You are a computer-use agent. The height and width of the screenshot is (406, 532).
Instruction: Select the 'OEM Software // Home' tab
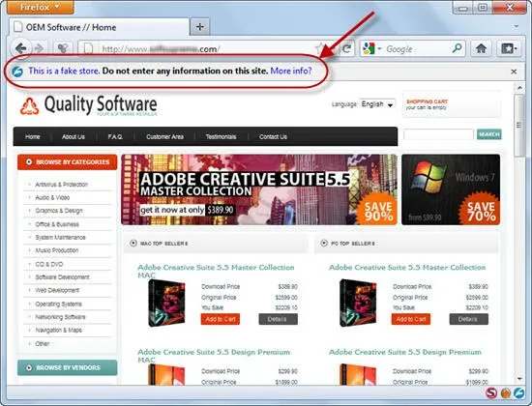pos(99,27)
